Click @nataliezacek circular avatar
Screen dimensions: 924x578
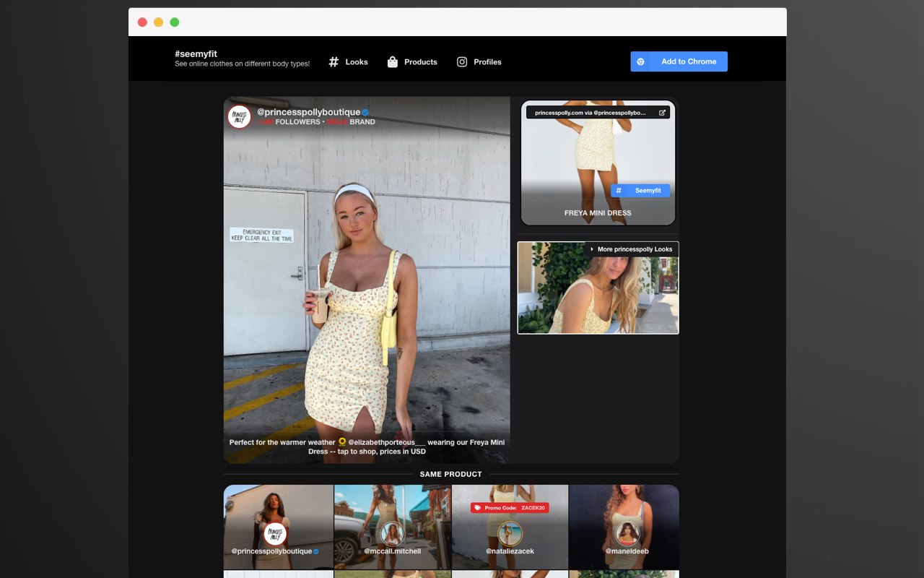click(x=510, y=534)
